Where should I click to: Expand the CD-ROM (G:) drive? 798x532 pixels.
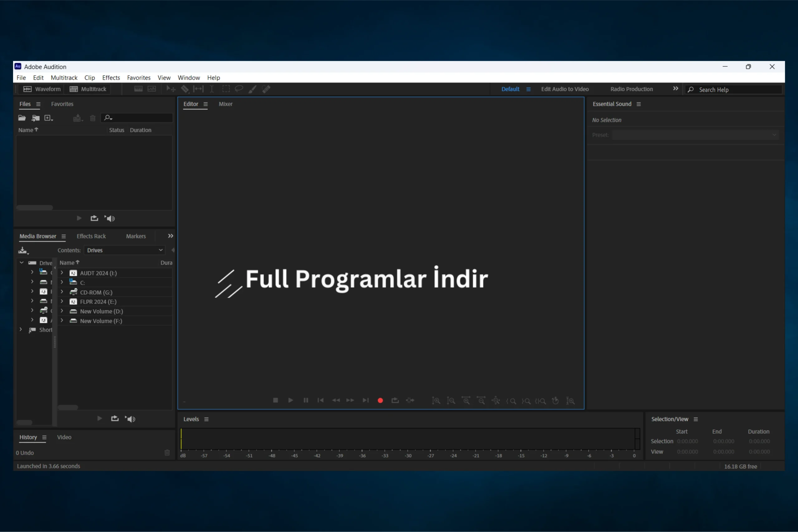coord(62,291)
